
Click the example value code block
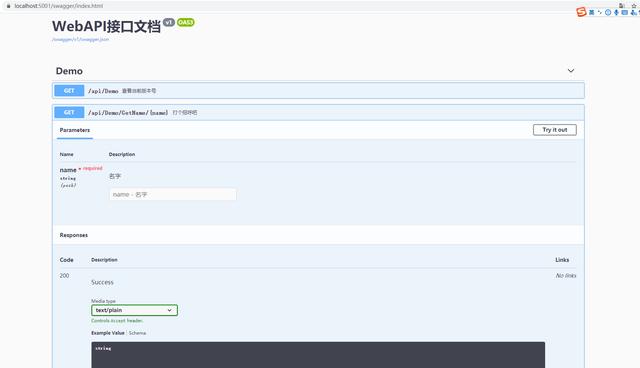[x=318, y=355]
